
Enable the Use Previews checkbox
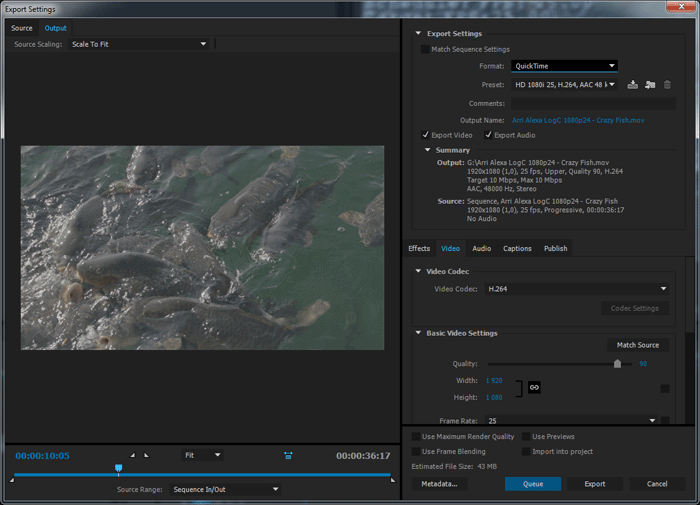(x=526, y=436)
